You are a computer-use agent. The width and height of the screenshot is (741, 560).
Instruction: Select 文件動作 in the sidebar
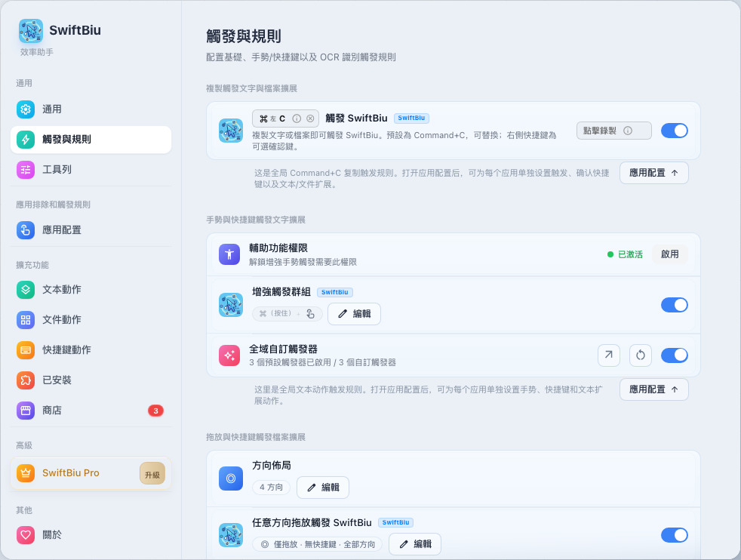(91, 320)
